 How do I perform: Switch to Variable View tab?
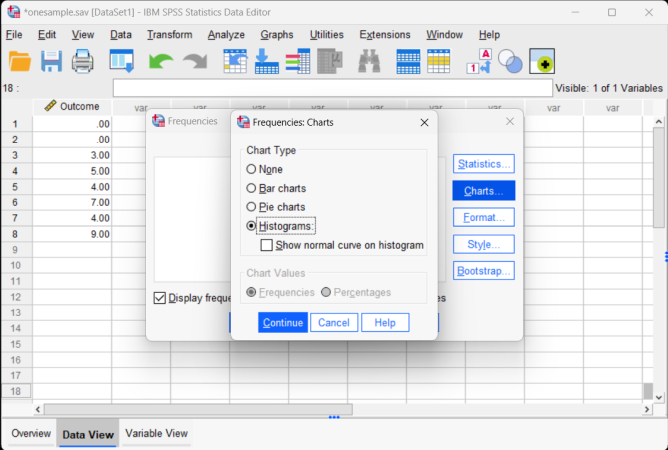click(x=156, y=433)
